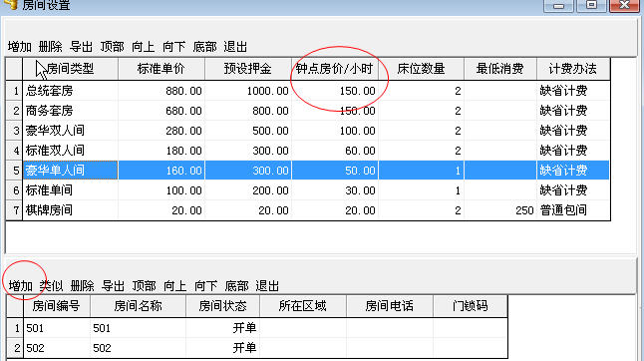Click the 开单 status of room 502
644x361 pixels.
[222, 348]
